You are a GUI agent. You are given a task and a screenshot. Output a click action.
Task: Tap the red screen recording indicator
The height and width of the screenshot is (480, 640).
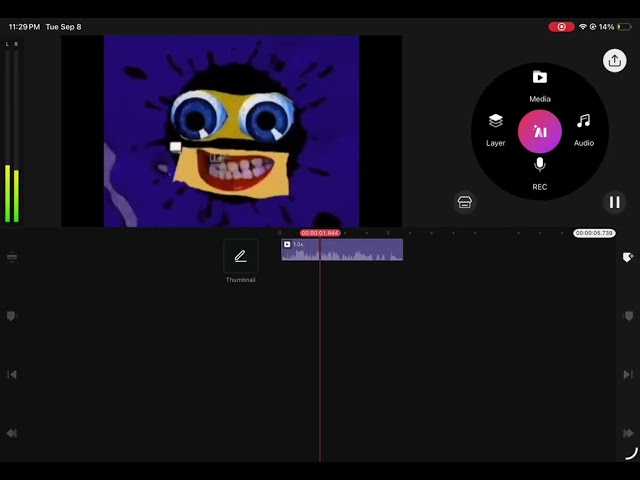click(x=561, y=27)
